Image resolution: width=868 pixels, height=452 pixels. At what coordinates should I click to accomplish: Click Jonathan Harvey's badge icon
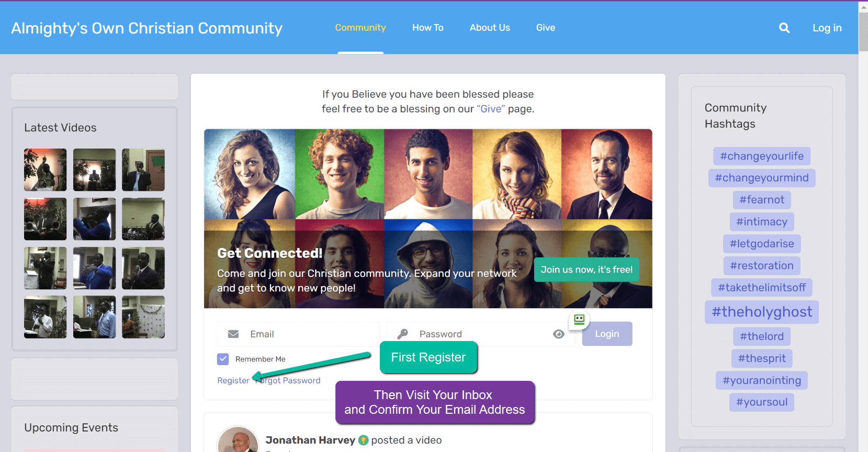click(363, 440)
